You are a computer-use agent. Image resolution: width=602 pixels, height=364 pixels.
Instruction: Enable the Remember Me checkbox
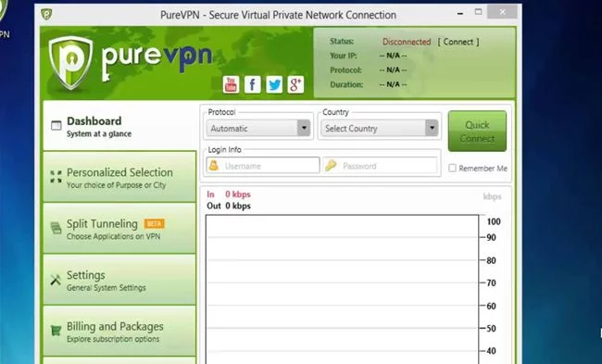pos(452,169)
